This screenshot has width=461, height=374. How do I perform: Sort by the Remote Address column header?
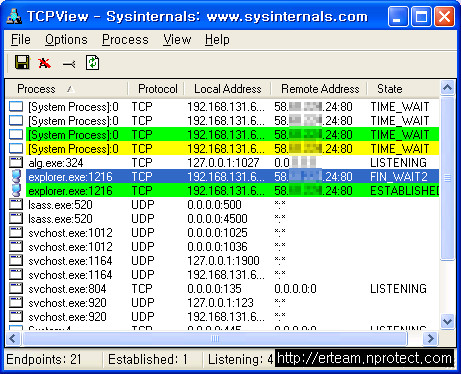(x=320, y=89)
